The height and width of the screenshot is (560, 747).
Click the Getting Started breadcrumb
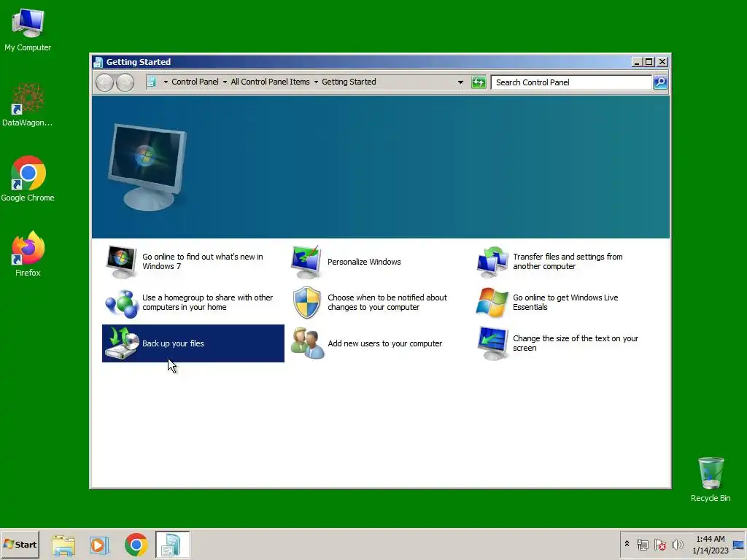pos(349,82)
